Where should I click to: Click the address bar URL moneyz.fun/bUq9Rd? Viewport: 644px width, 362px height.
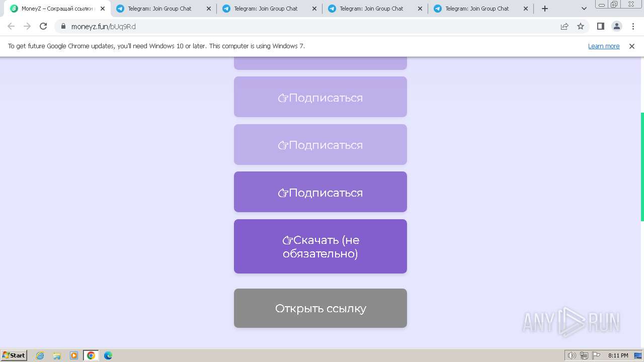(x=104, y=27)
